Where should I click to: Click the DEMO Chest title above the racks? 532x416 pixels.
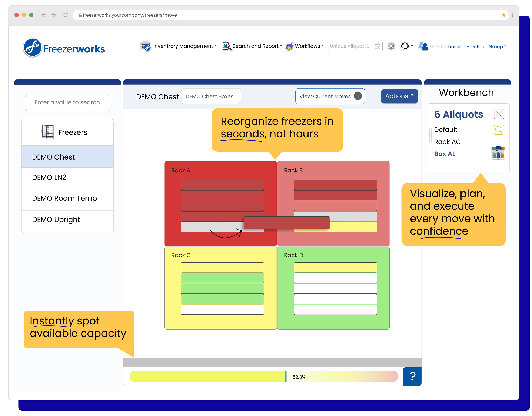[x=157, y=97]
